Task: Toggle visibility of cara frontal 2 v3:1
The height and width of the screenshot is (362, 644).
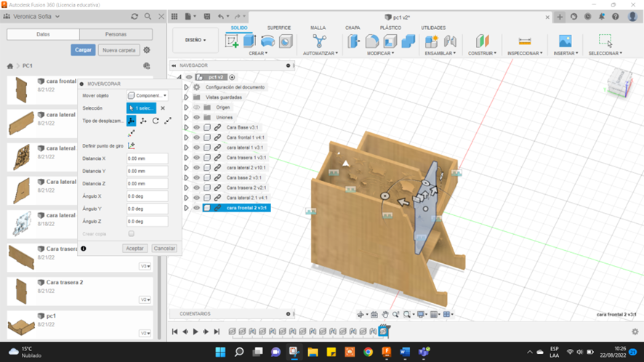Action: coord(197,208)
